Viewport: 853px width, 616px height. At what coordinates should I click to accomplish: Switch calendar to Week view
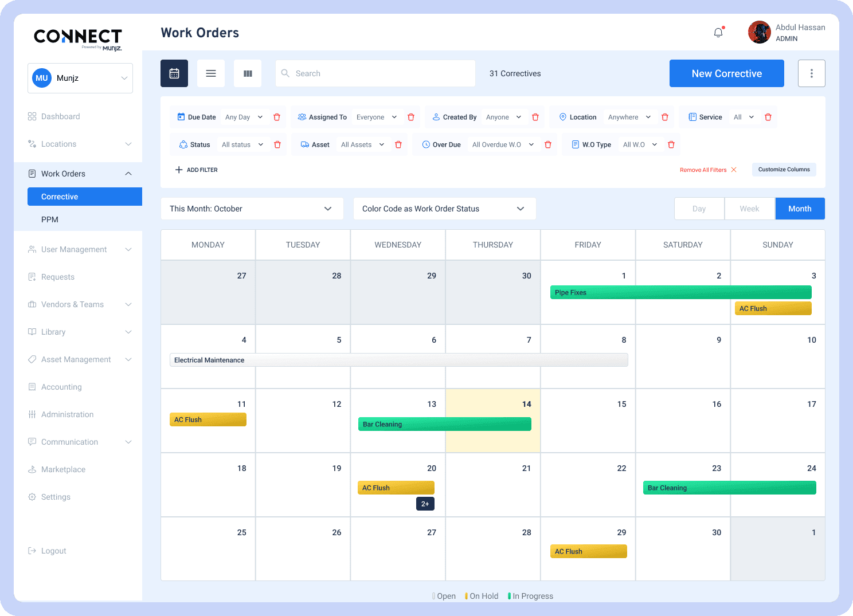point(749,209)
